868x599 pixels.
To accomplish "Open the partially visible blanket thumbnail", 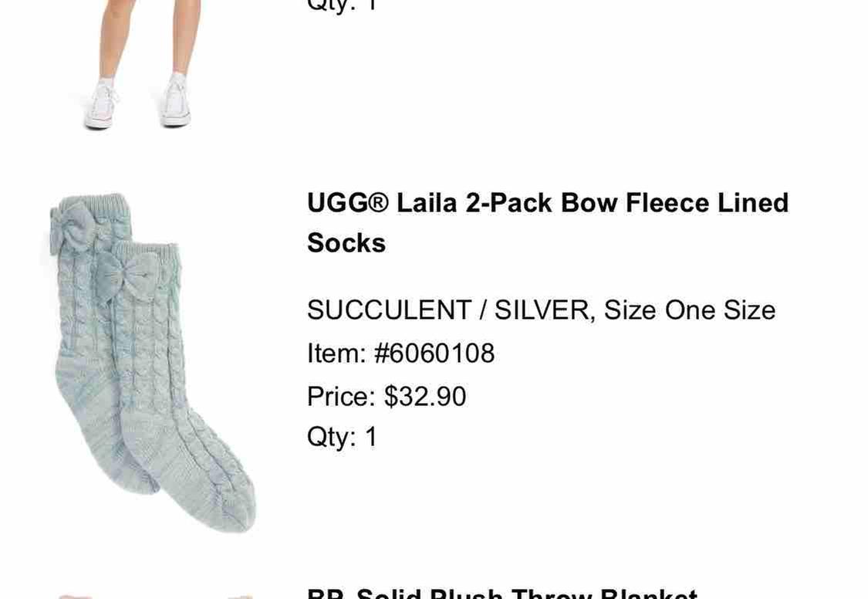I will (x=155, y=596).
